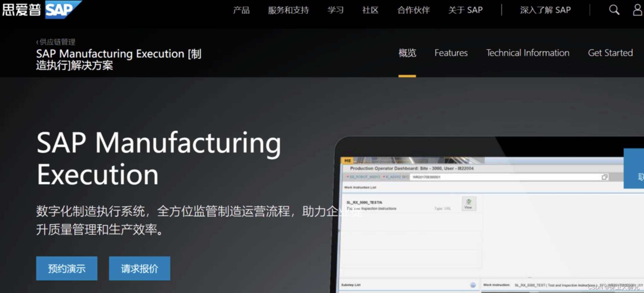This screenshot has width=644, height=293.
Task: Click the user account profile icon
Action: [x=638, y=10]
